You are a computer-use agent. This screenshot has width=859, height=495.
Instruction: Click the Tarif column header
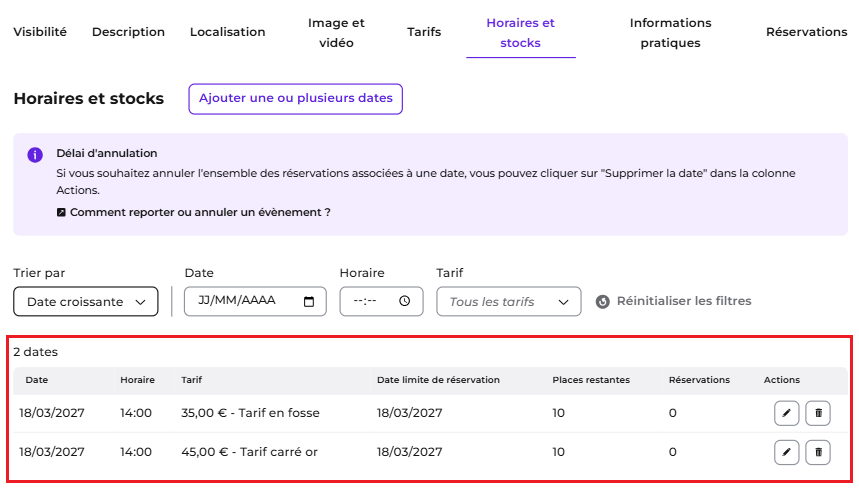[192, 380]
